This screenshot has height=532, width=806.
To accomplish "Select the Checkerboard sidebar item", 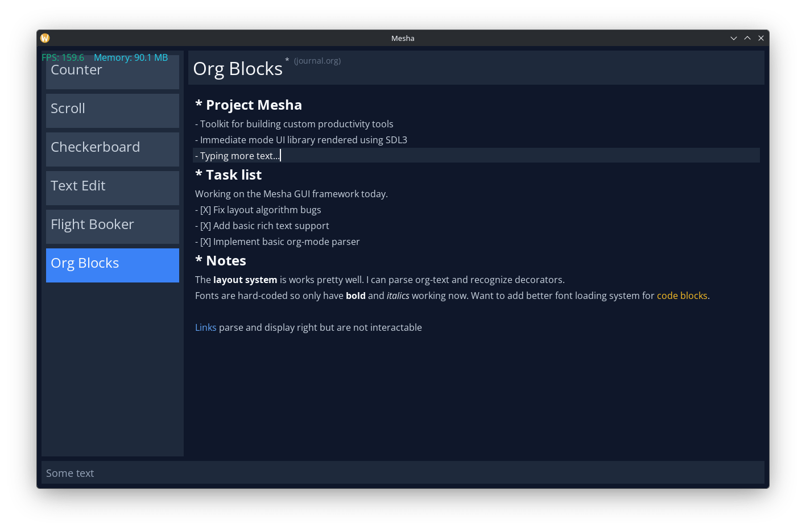I will click(x=112, y=149).
